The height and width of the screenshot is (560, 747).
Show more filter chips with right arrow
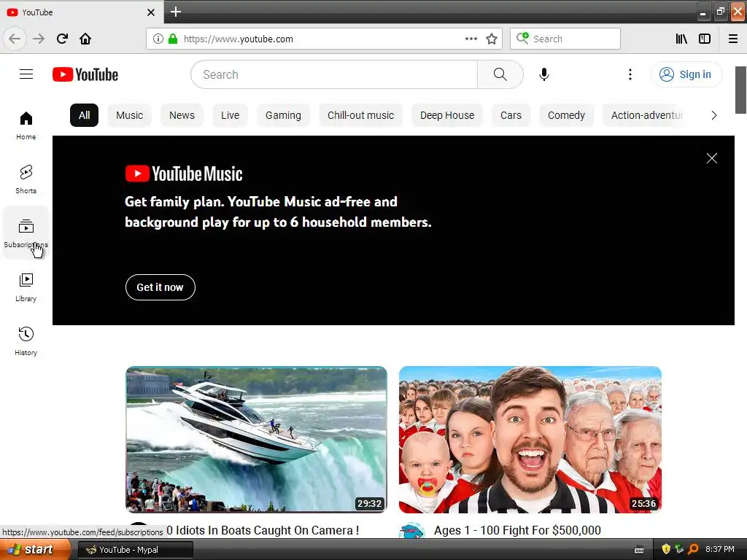pos(713,115)
